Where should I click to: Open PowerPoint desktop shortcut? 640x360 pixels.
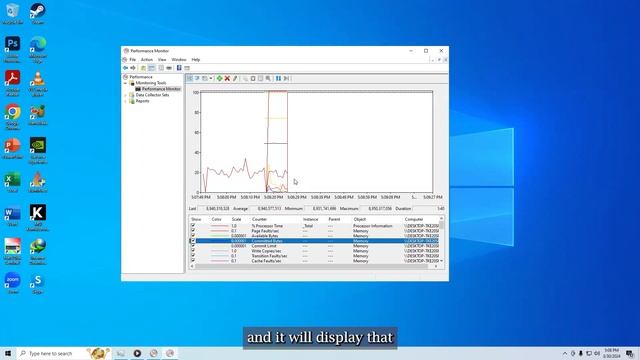12,148
